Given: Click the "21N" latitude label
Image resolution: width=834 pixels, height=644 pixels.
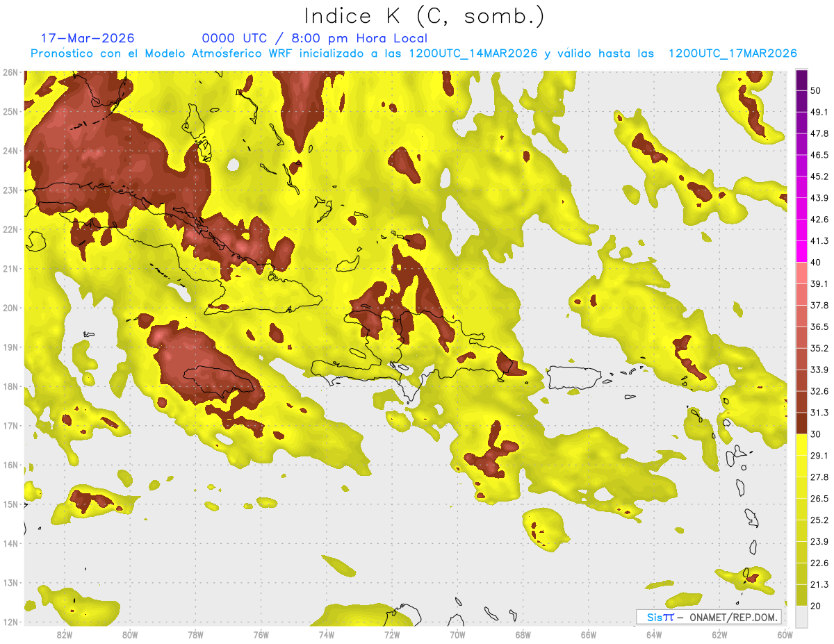Looking at the screenshot, I should 10,269.
